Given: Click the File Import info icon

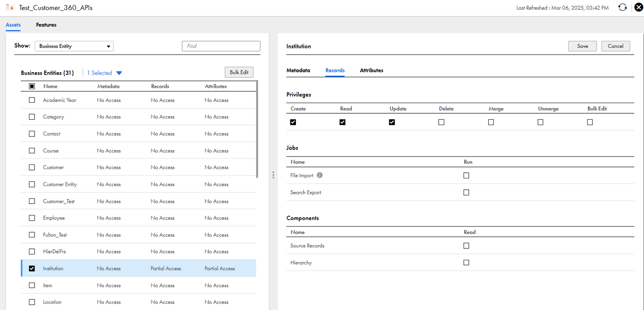Looking at the screenshot, I should (x=320, y=175).
